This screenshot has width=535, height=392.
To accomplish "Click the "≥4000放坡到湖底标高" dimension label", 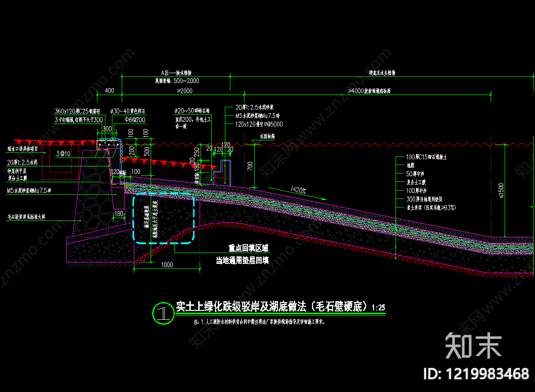I will pos(369,91).
